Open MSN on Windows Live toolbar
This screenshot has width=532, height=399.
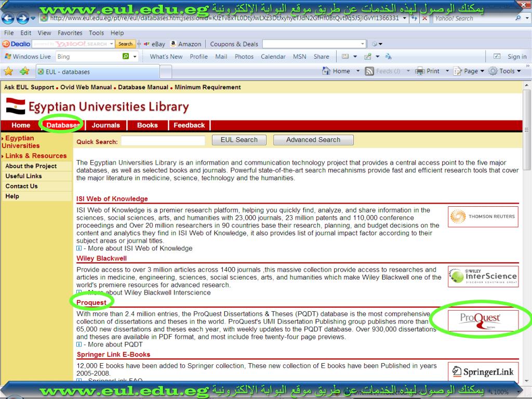coord(300,57)
